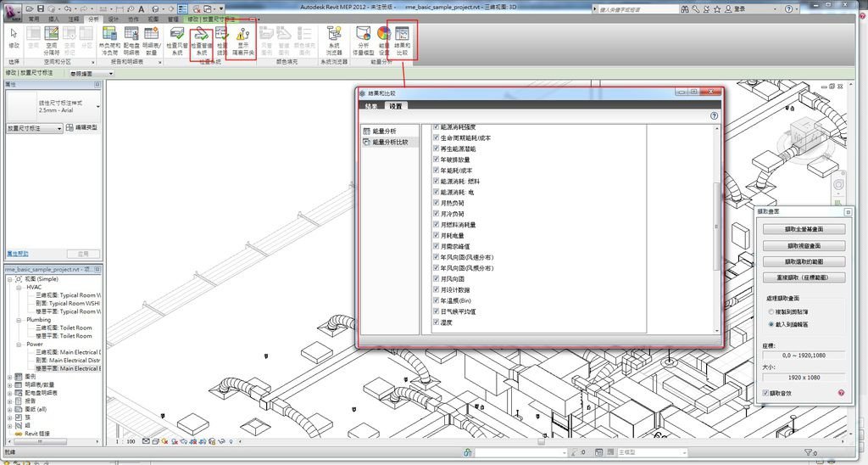Click the 空間分隔符 ribbon tool
868x465 pixels.
52,41
